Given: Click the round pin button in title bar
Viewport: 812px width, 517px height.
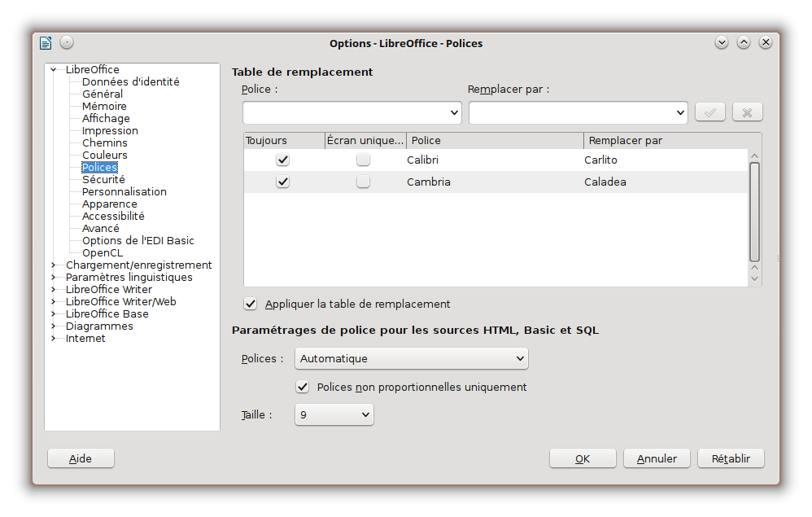Looking at the screenshot, I should (x=67, y=42).
